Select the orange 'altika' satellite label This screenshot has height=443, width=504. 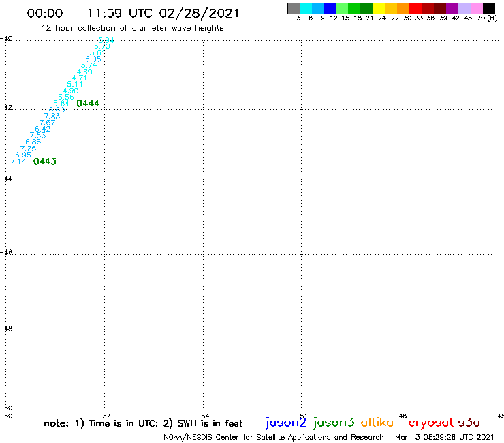pyautogui.click(x=377, y=422)
